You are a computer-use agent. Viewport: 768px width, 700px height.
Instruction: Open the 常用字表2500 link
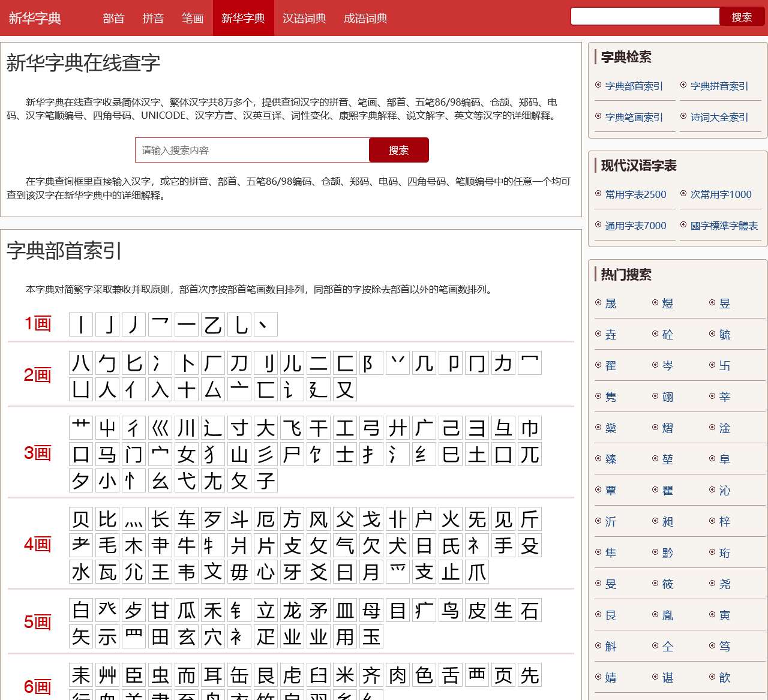(x=636, y=194)
